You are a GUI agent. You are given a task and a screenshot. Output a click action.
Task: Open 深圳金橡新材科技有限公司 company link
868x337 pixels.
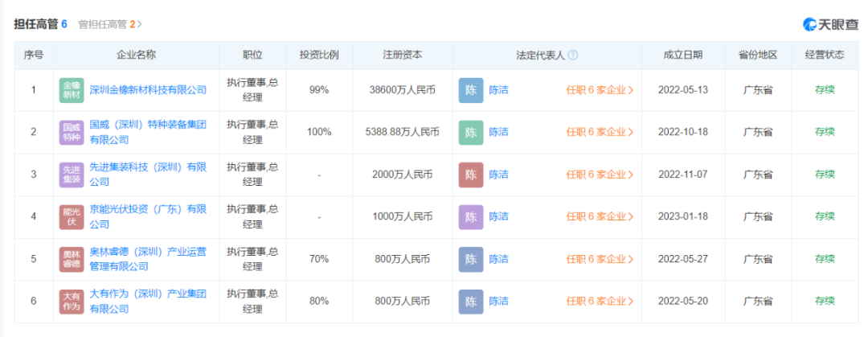click(x=148, y=90)
